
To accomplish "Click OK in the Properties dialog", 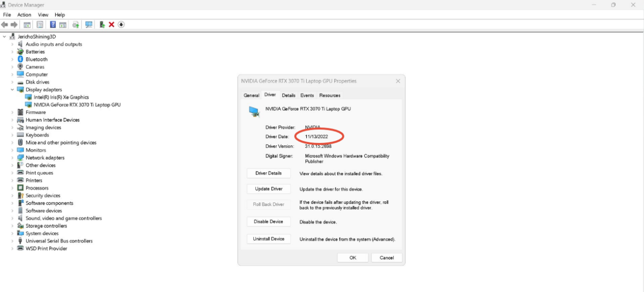I will tap(353, 258).
